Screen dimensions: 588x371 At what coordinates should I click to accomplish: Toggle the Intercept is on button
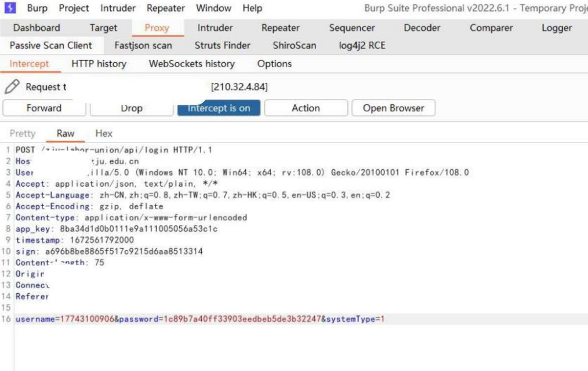219,108
